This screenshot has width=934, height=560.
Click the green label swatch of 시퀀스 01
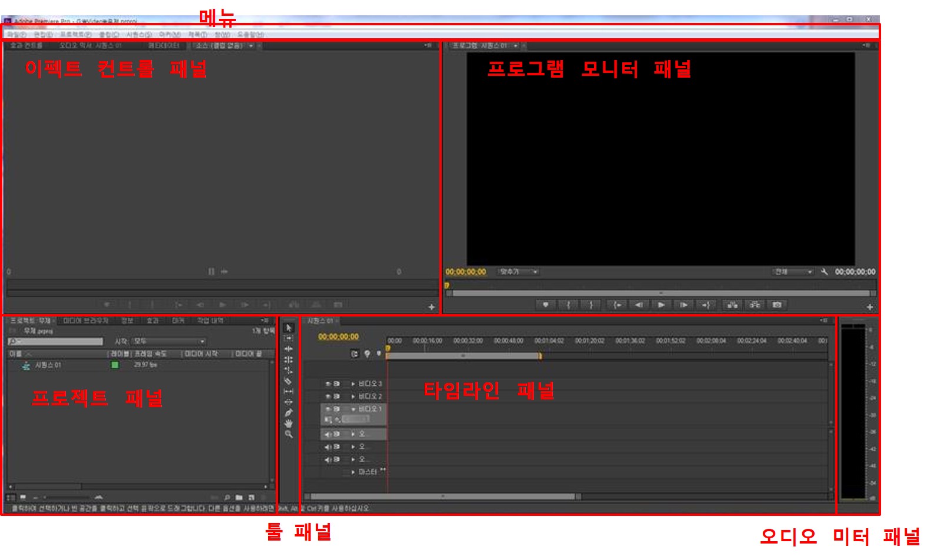(115, 365)
